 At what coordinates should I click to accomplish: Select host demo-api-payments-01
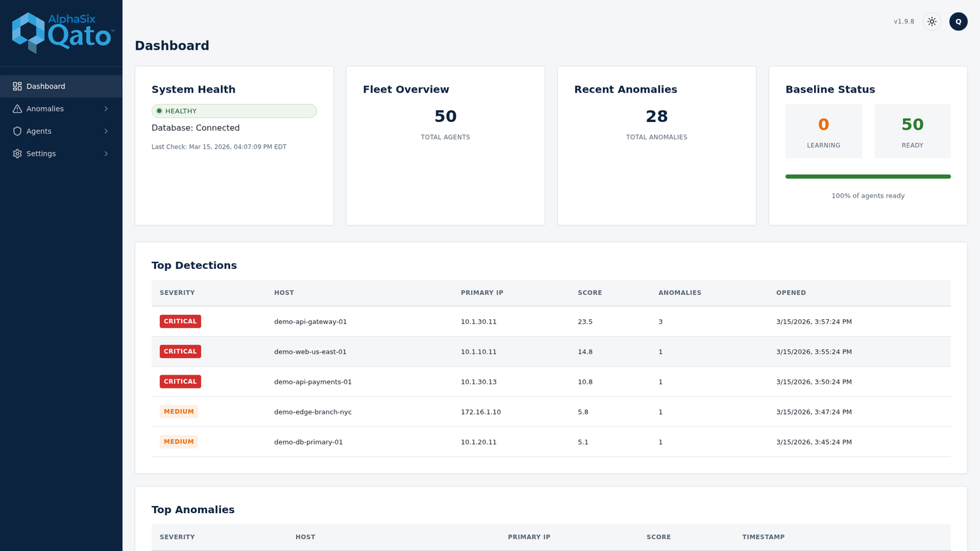click(x=313, y=382)
